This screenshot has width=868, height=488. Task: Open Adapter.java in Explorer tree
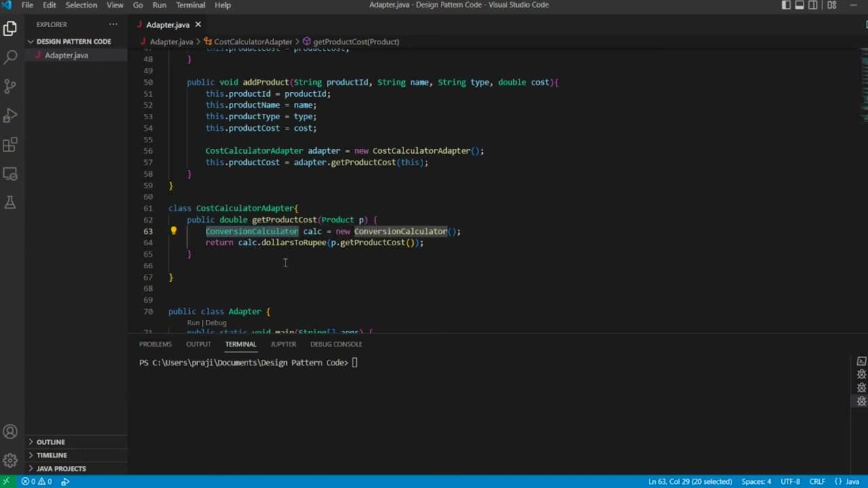66,55
